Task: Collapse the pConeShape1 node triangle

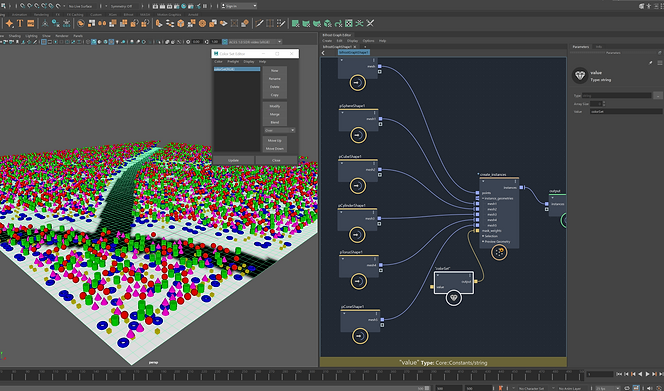Action: (x=344, y=313)
